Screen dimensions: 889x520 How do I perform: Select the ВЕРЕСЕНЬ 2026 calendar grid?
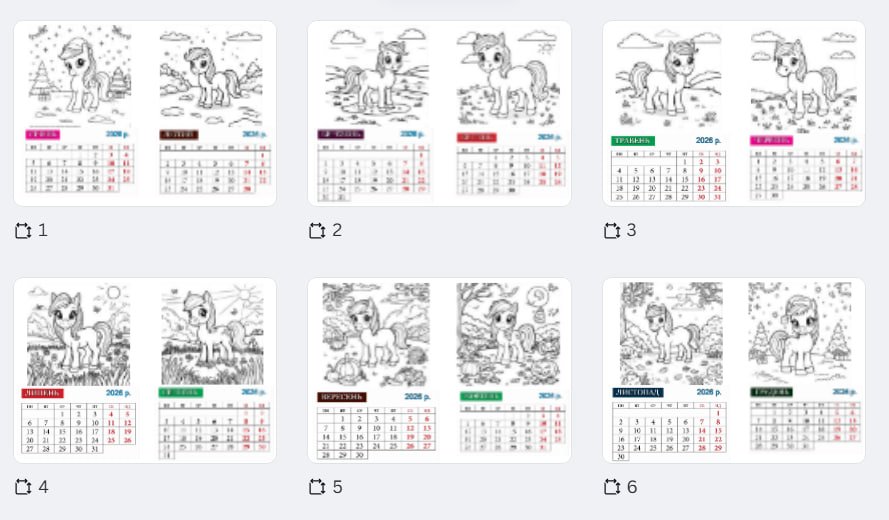pyautogui.click(x=376, y=433)
